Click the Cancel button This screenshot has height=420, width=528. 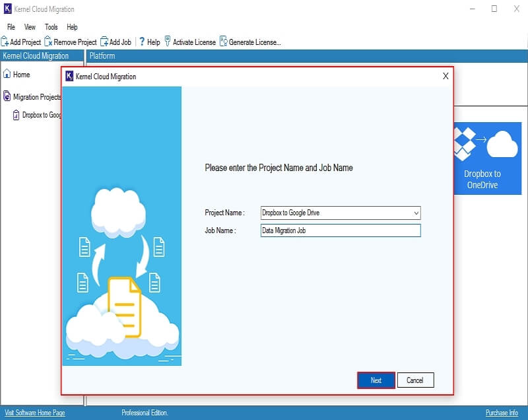(415, 380)
